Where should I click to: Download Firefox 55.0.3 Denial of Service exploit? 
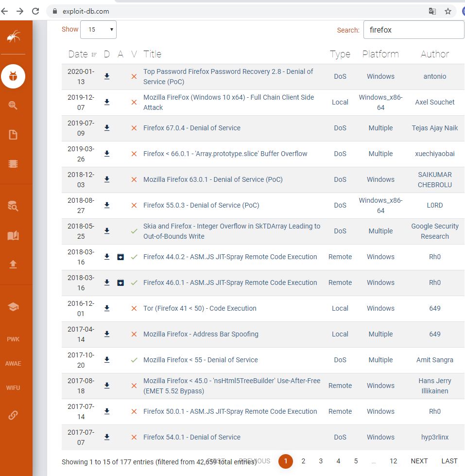(x=107, y=206)
